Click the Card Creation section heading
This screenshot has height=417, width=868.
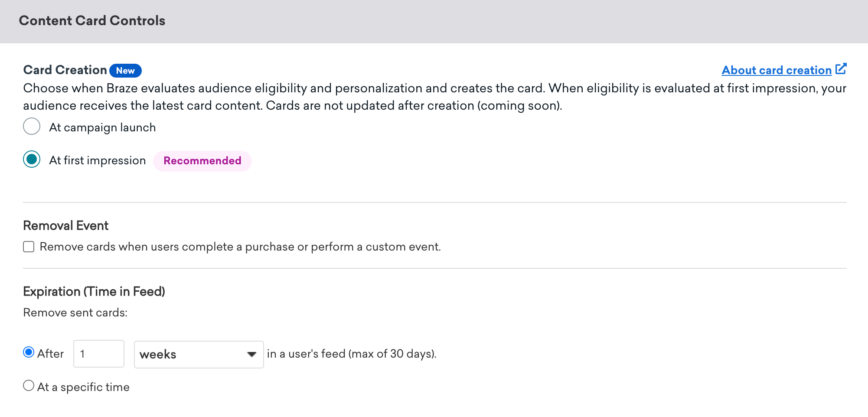65,70
